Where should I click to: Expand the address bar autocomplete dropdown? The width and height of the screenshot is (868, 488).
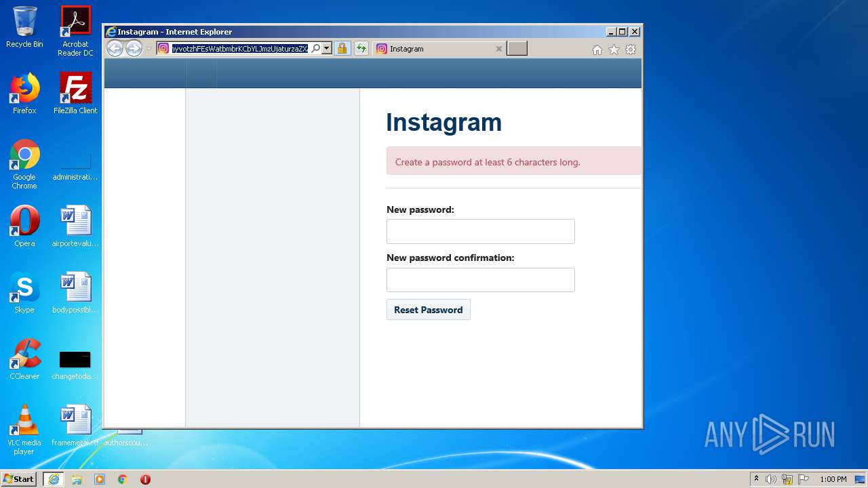click(x=327, y=48)
